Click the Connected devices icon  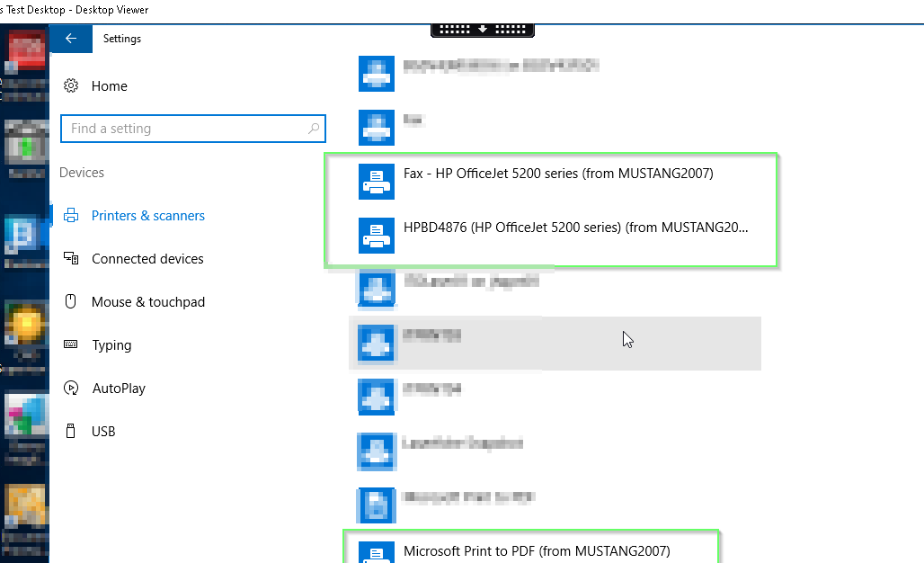[71, 258]
